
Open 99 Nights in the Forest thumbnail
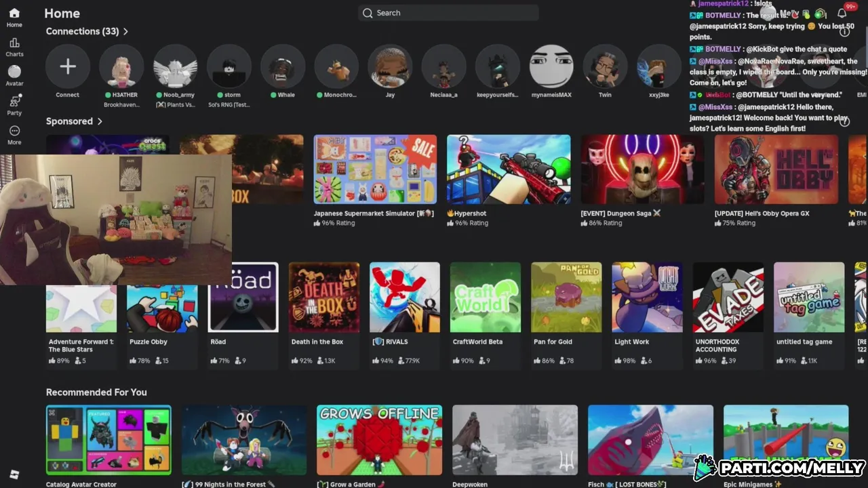point(244,440)
